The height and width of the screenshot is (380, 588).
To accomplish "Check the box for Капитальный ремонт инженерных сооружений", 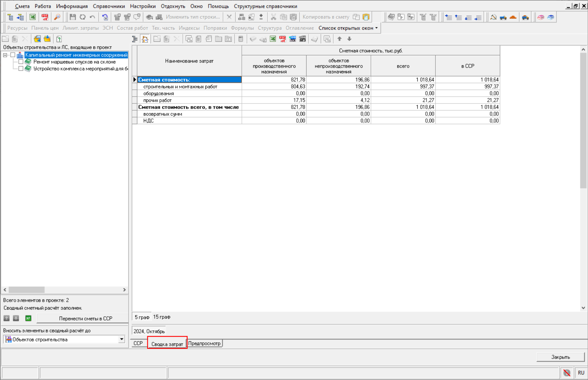I will [x=13, y=55].
